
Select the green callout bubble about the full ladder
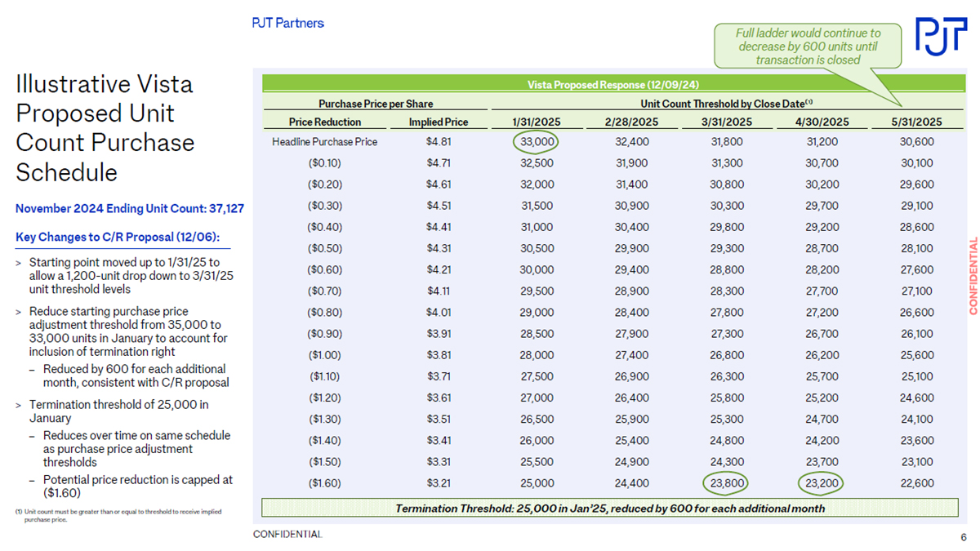pos(808,46)
